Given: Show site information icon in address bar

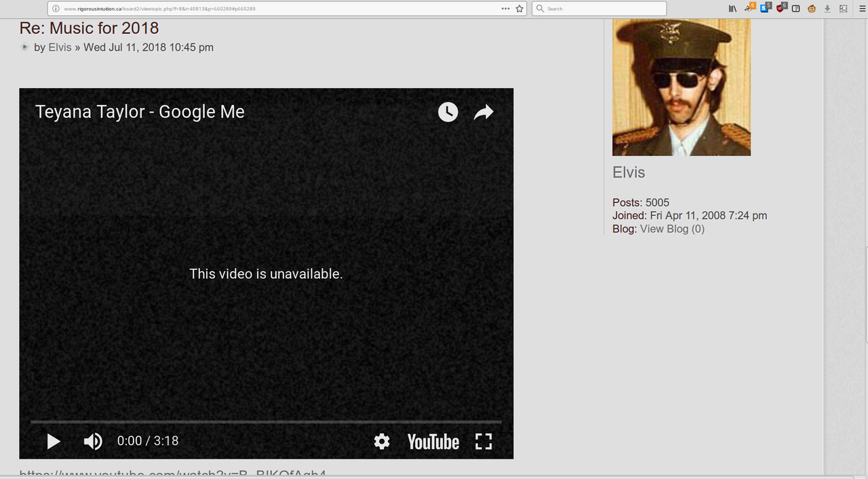Looking at the screenshot, I should click(56, 9).
